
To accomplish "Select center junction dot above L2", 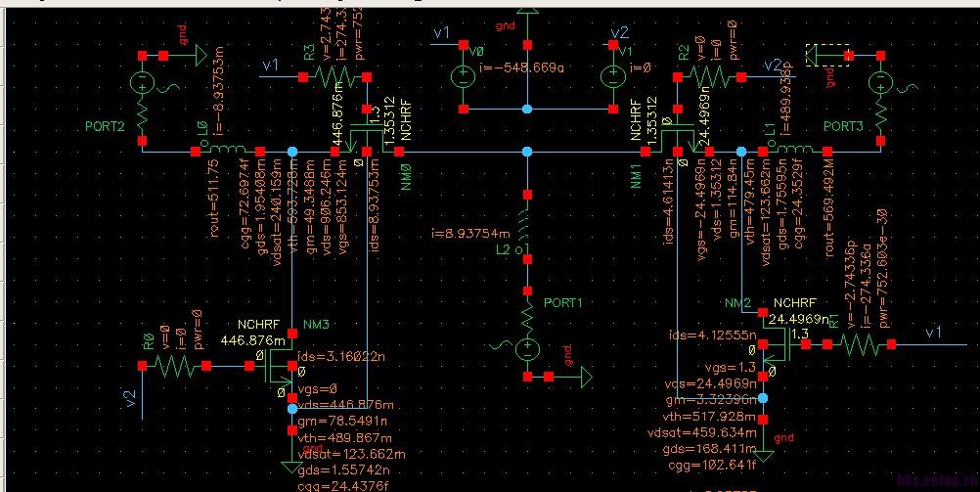I will [x=527, y=152].
